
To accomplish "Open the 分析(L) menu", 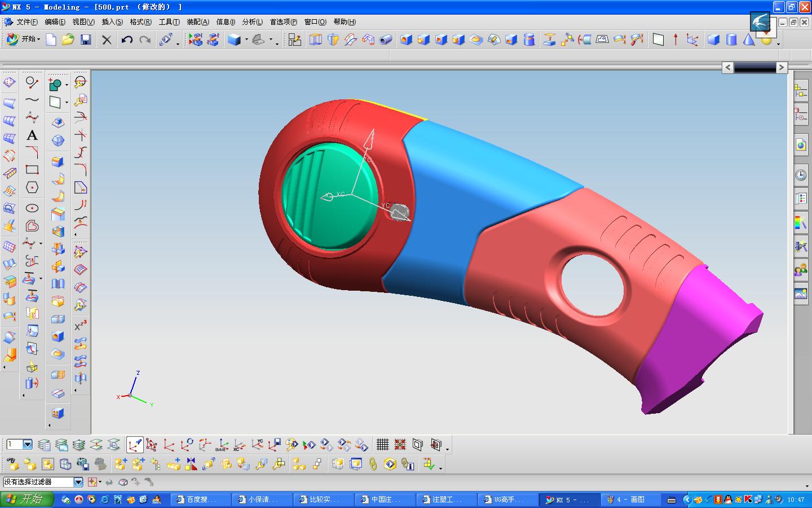I will (x=253, y=22).
